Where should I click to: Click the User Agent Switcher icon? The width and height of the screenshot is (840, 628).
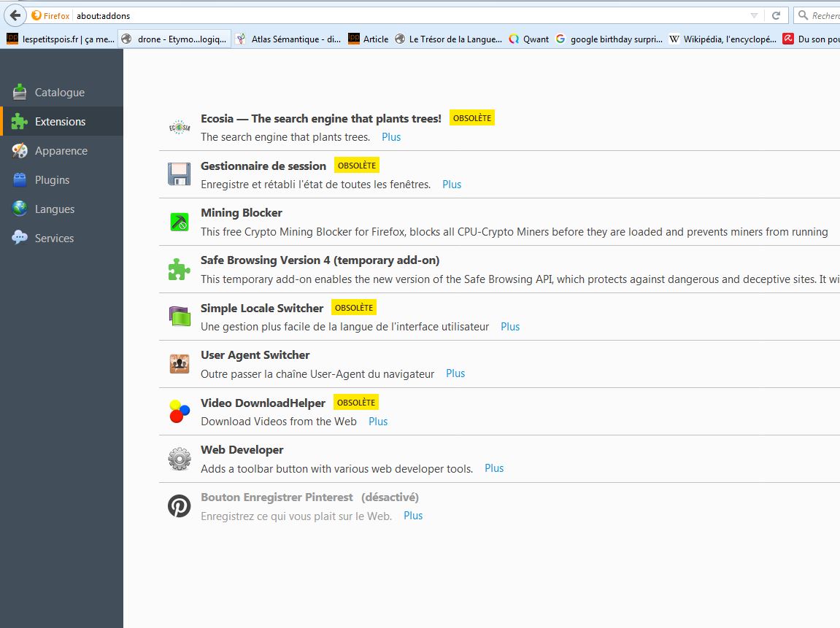[x=179, y=364]
